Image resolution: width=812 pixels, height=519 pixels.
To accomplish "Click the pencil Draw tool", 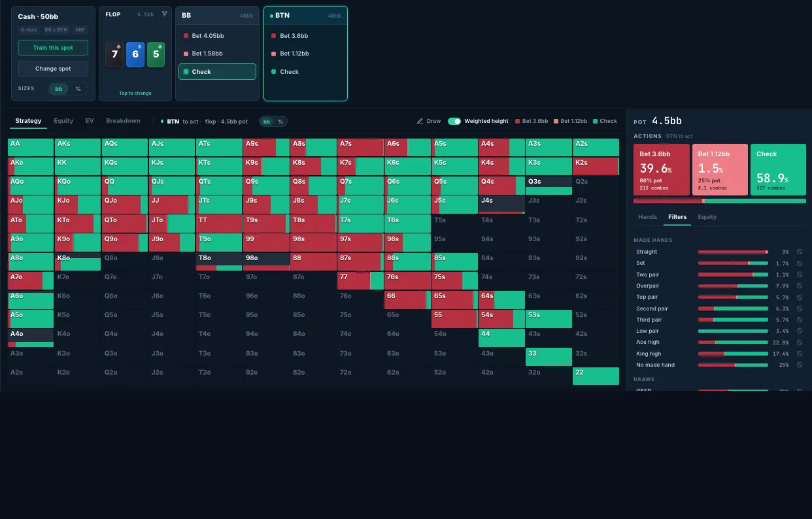I will coord(429,121).
